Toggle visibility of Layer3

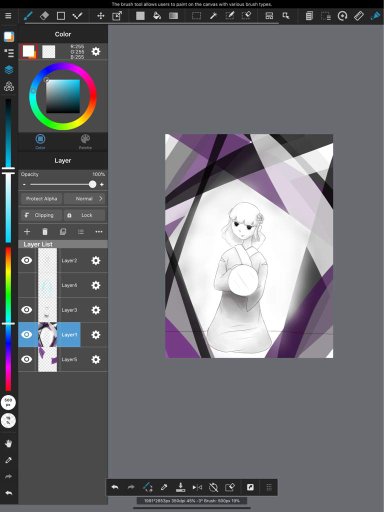pyautogui.click(x=27, y=310)
